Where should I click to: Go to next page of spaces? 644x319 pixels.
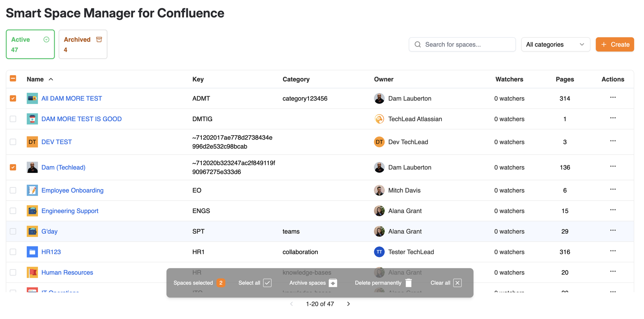[x=349, y=304]
